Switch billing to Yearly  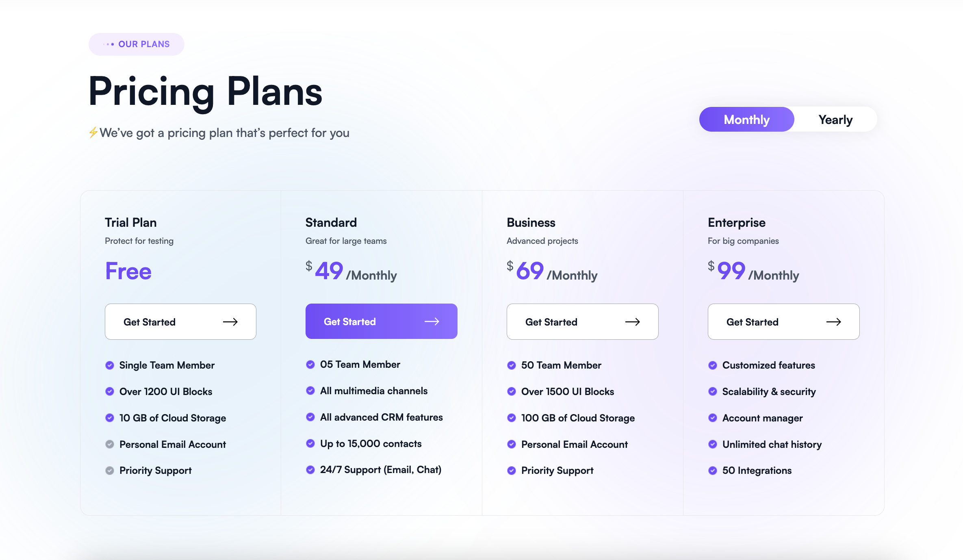(x=835, y=119)
